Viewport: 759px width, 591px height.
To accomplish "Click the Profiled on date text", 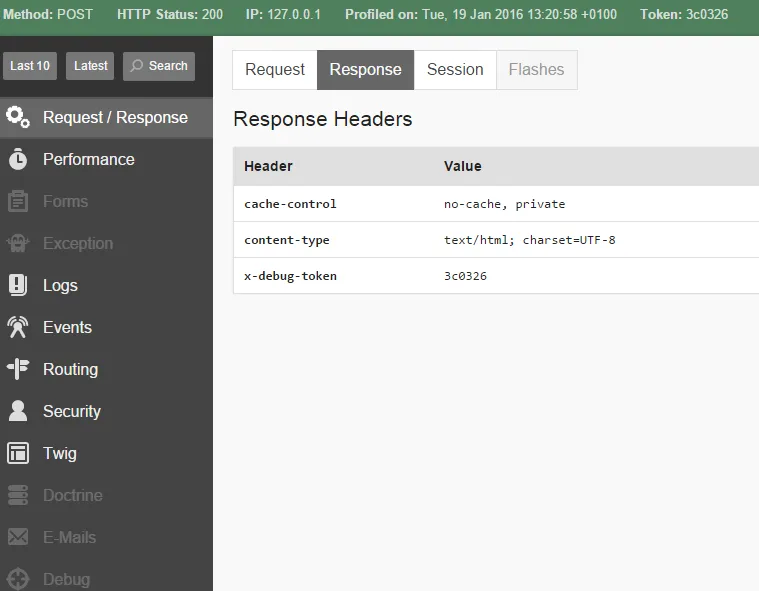I will tap(481, 15).
